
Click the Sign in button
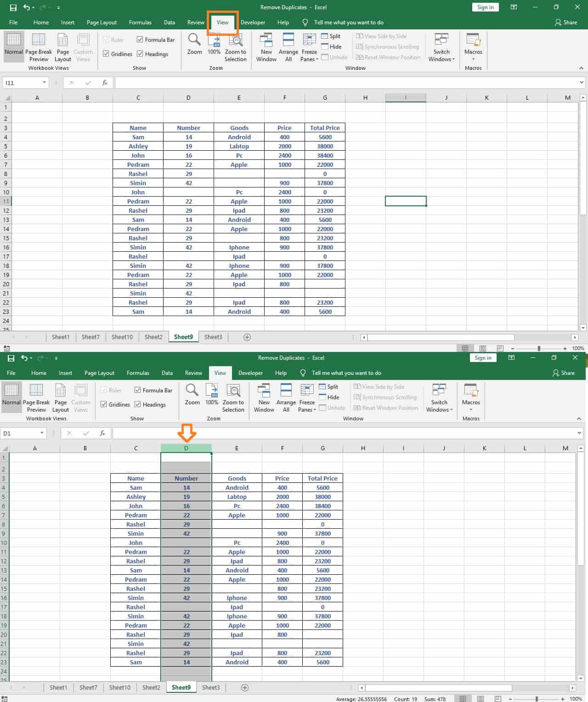485,7
